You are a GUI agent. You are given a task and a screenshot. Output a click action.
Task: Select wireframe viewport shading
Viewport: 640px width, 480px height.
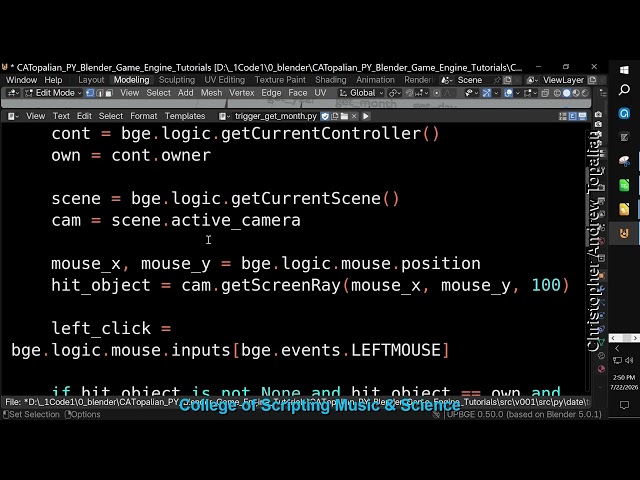[557, 93]
